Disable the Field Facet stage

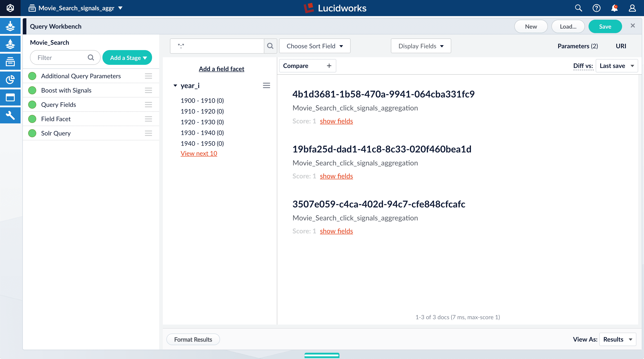coord(32,119)
